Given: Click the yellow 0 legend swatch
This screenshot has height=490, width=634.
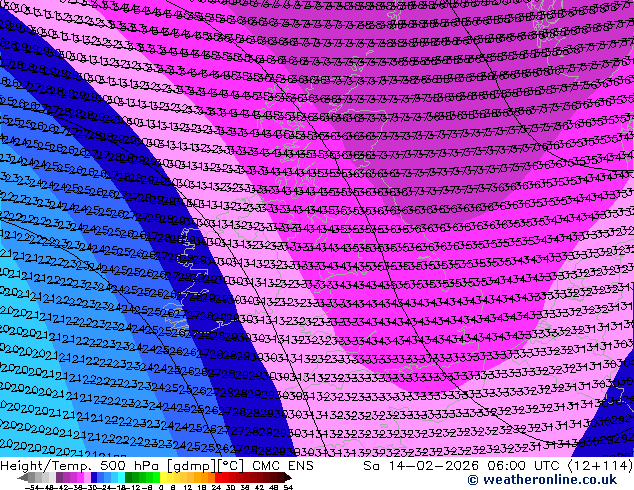Looking at the screenshot, I should click(x=163, y=477).
